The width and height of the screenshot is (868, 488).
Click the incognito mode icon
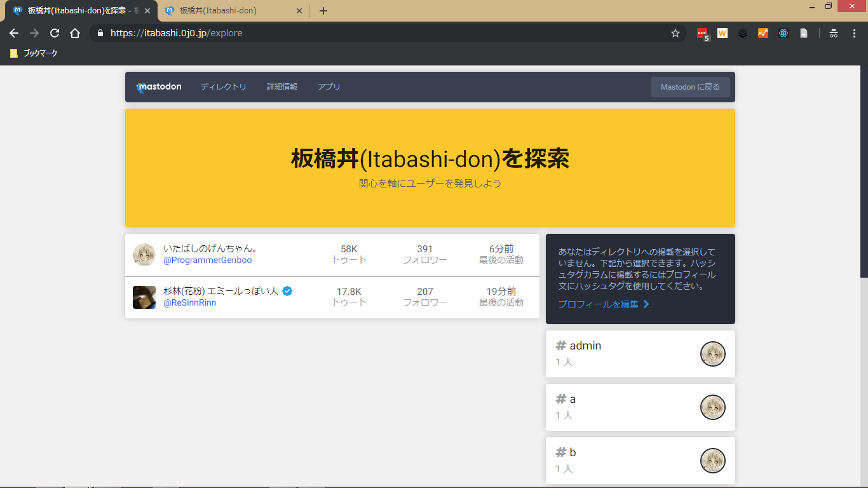coord(834,34)
